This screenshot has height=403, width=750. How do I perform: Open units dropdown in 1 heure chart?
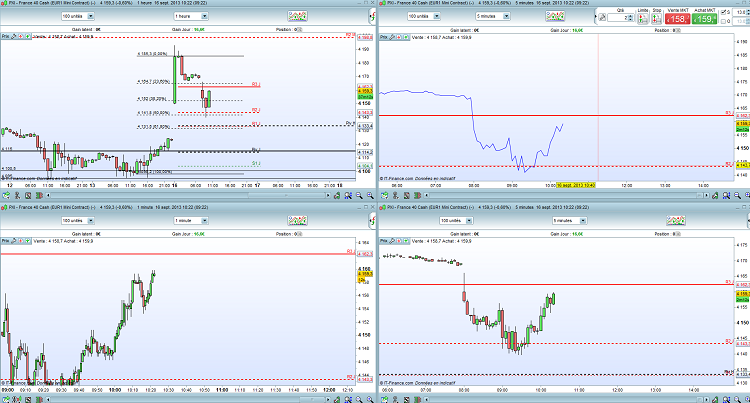[78, 16]
